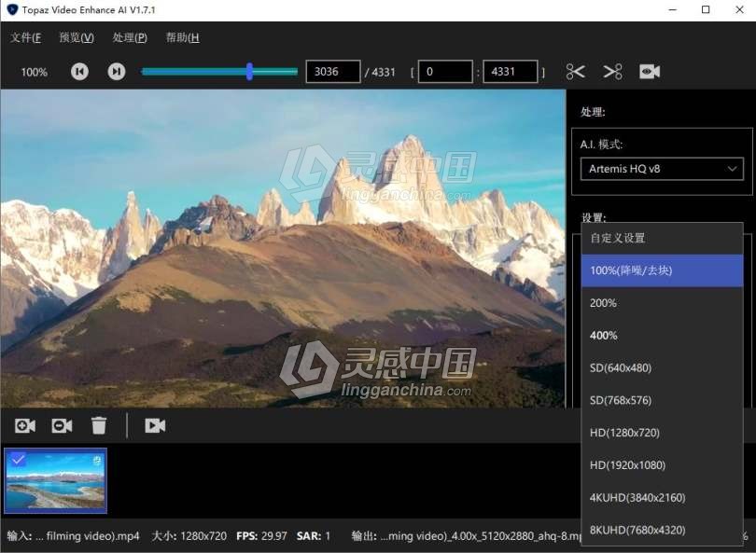Screen dimensions: 756x553
Task: Open the 文件 menu
Action: pos(25,37)
